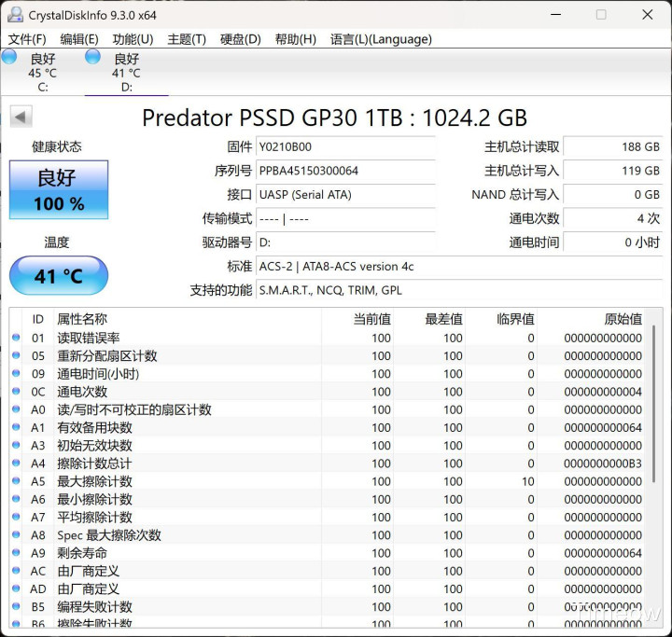Image resolution: width=672 pixels, height=637 pixels.
Task: Click the status dot for 0C 通电次数
Action: click(16, 392)
